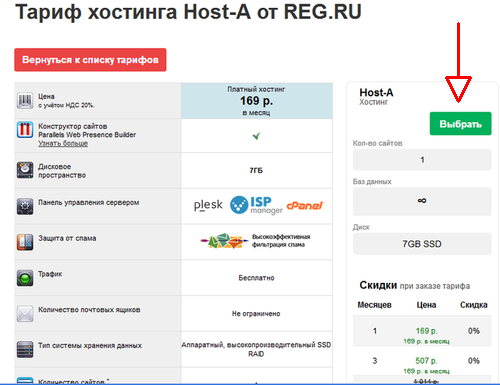Select the Диск field 7GB SSD

[x=422, y=244]
